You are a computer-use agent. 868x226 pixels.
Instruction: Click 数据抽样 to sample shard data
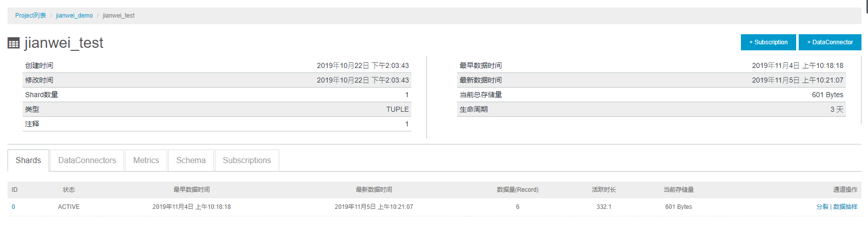pos(845,207)
